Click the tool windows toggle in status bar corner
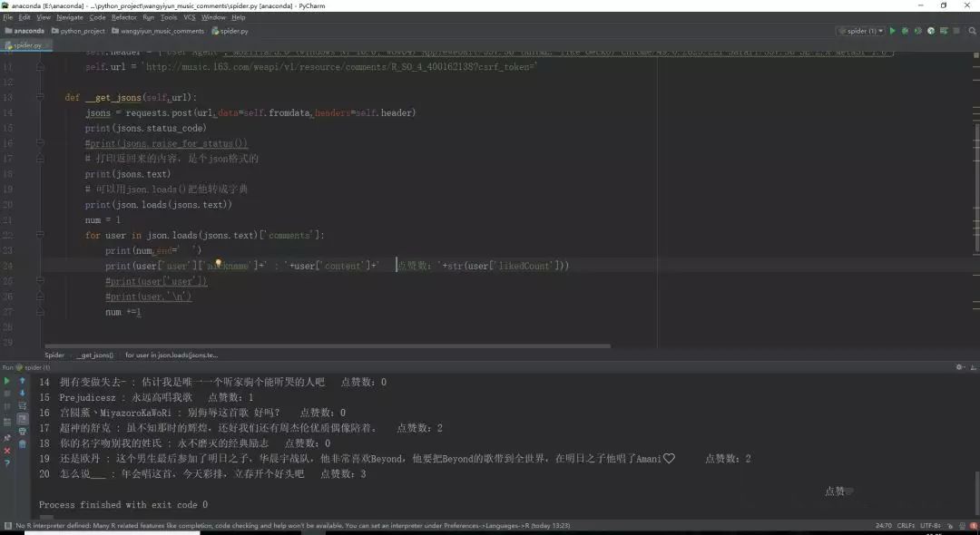The height and width of the screenshot is (535, 980). [x=7, y=526]
